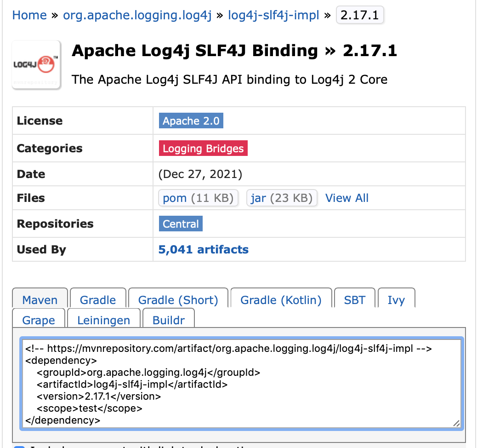Open the View All files link
Viewport: 477px width, 448px height.
coord(347,198)
